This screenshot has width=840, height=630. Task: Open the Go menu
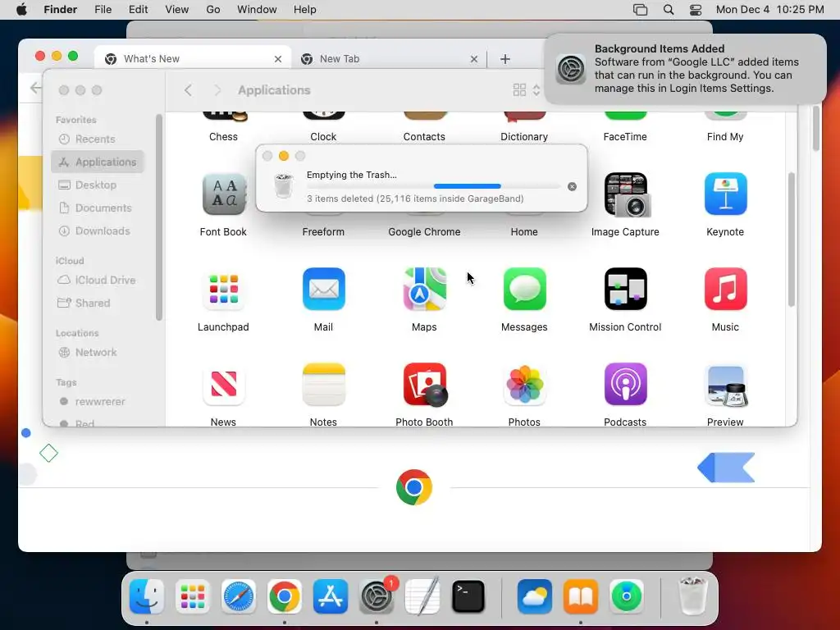213,10
